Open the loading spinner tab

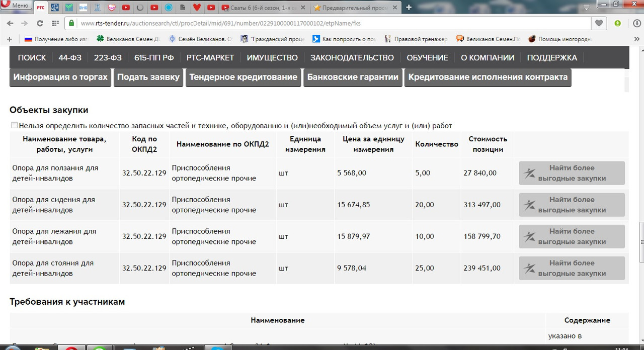(140, 7)
